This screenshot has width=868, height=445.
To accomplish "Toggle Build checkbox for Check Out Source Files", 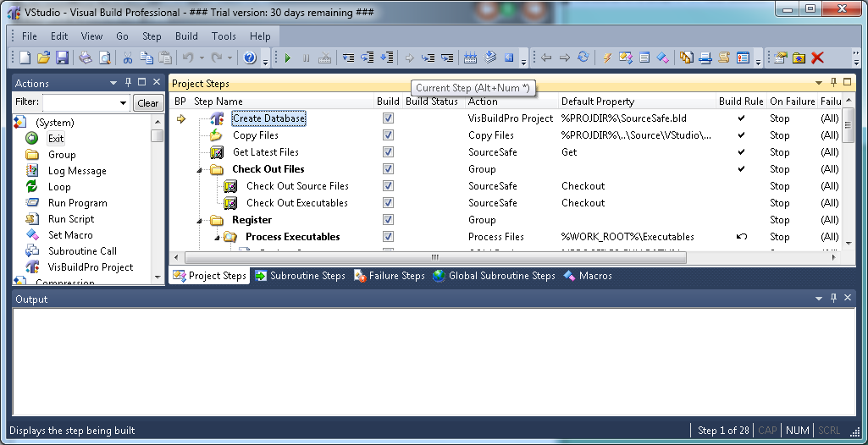I will pos(388,186).
